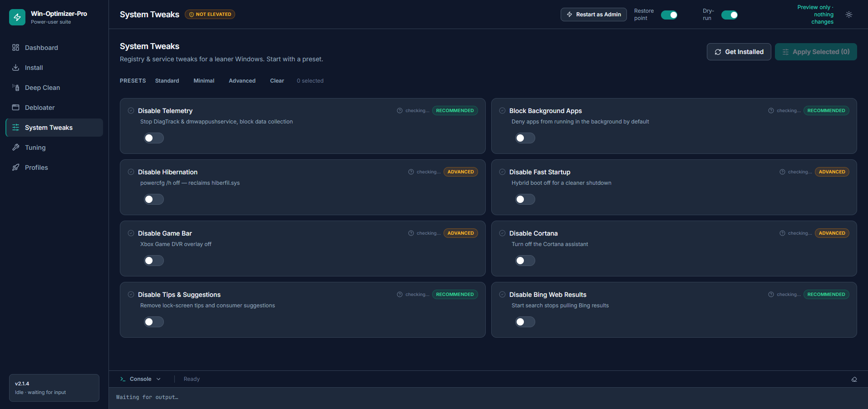The image size is (868, 409).
Task: Open the Dashboard page
Action: click(54, 48)
